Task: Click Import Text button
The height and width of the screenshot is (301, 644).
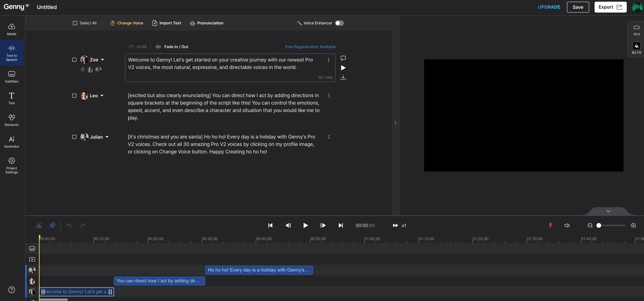Action: coord(167,23)
